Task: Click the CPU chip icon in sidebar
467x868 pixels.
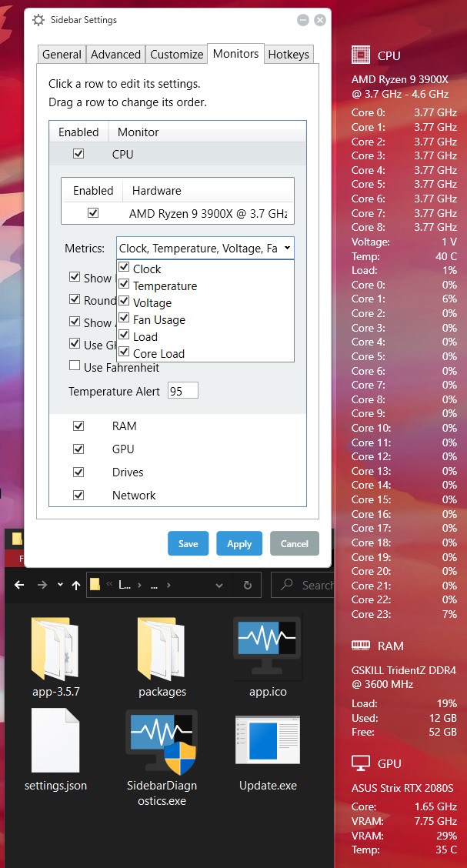Action: click(x=361, y=55)
